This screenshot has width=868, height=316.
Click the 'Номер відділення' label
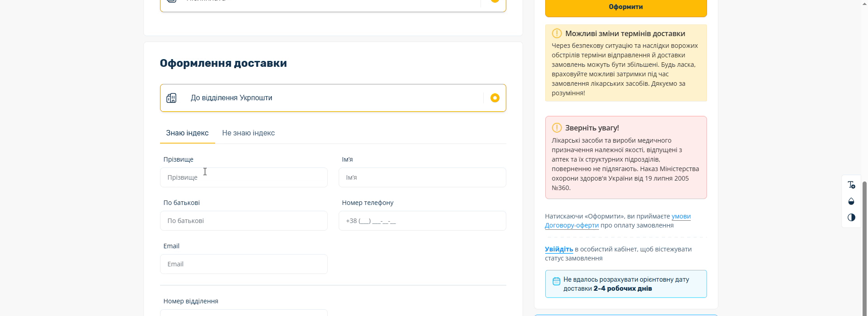coord(191,301)
